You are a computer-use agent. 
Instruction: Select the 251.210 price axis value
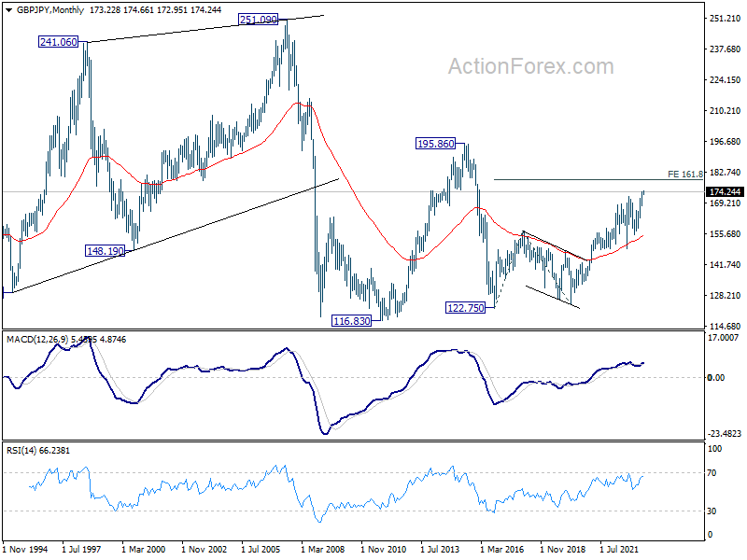pyautogui.click(x=726, y=19)
